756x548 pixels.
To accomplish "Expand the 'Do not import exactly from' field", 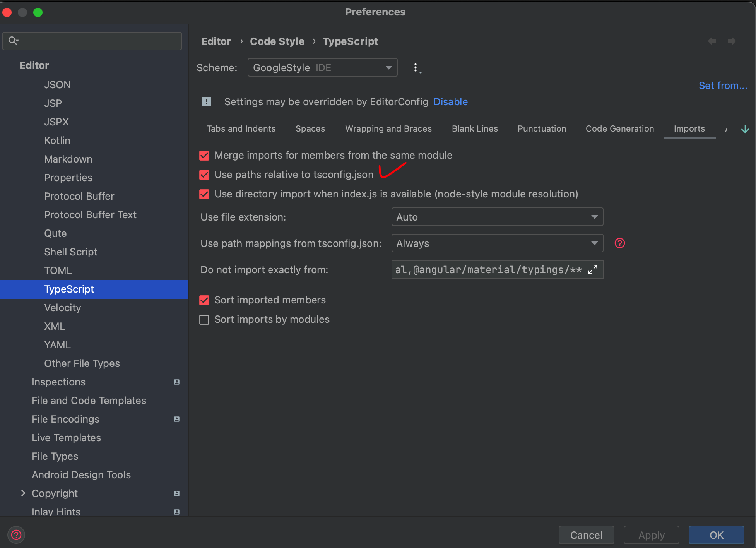I will coord(592,269).
